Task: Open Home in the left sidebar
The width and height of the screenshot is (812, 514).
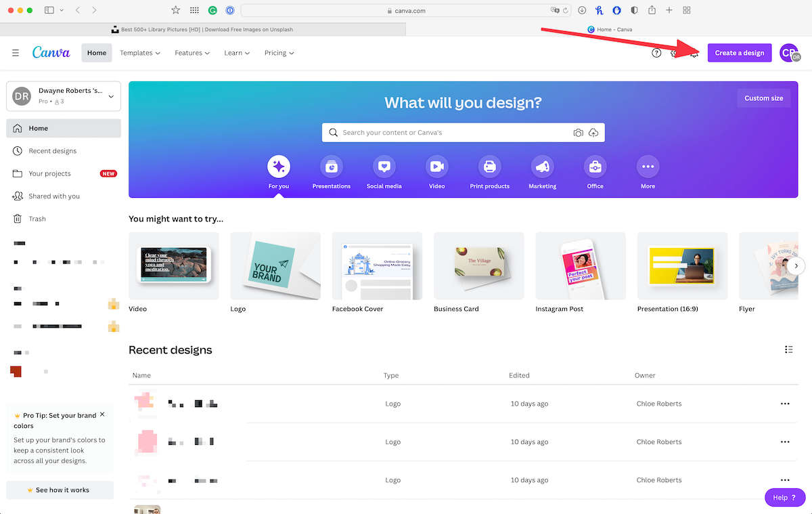Action: coord(64,128)
